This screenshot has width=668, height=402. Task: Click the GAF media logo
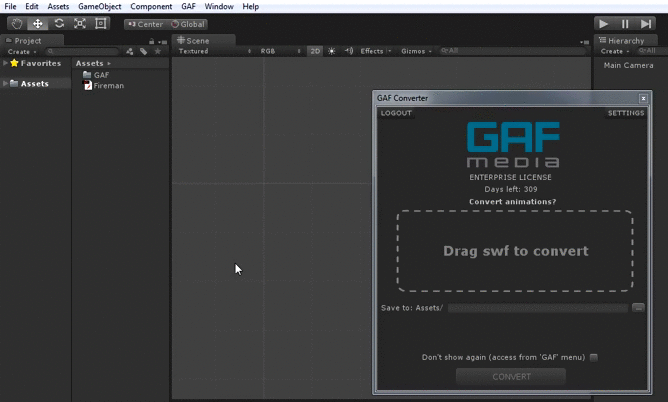tap(513, 144)
